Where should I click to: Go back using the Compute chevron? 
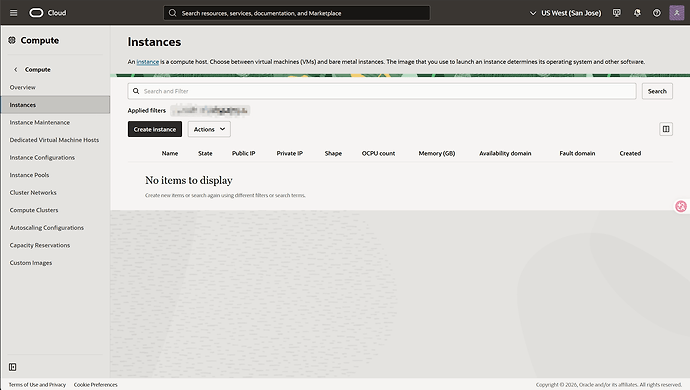pyautogui.click(x=16, y=70)
